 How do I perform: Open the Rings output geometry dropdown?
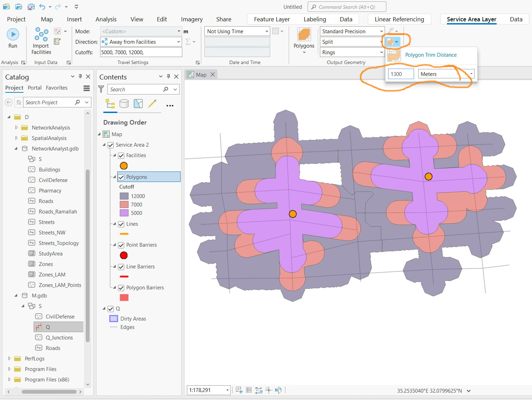pyautogui.click(x=381, y=52)
